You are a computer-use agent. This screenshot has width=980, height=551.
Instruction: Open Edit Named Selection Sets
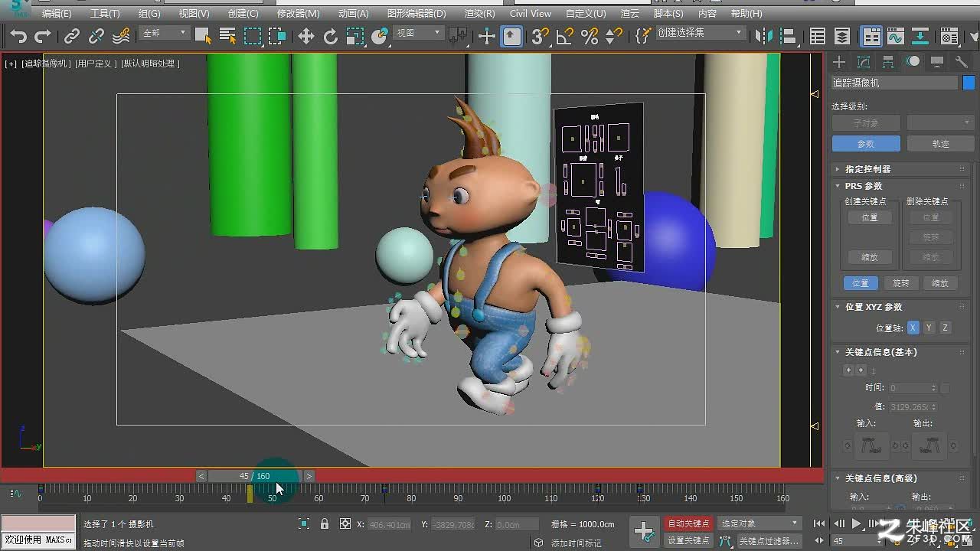coord(643,36)
